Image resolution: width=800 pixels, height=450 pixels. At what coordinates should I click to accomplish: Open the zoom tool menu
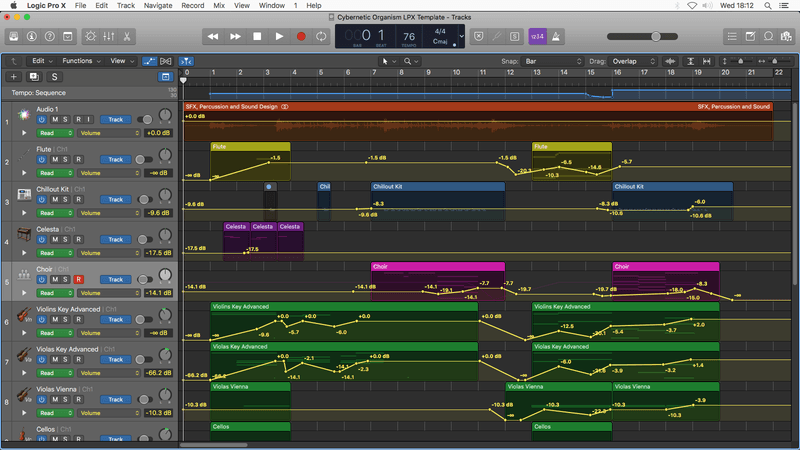[411, 61]
